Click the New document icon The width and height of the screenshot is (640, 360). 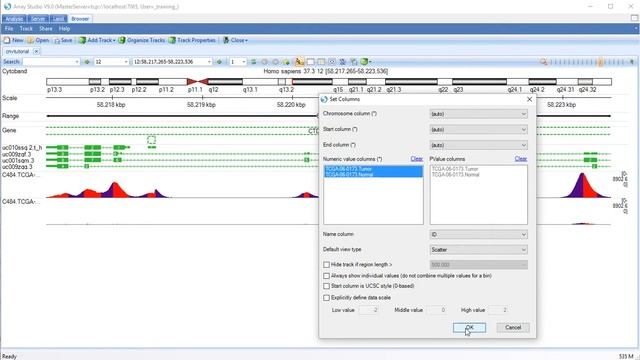[x=7, y=40]
